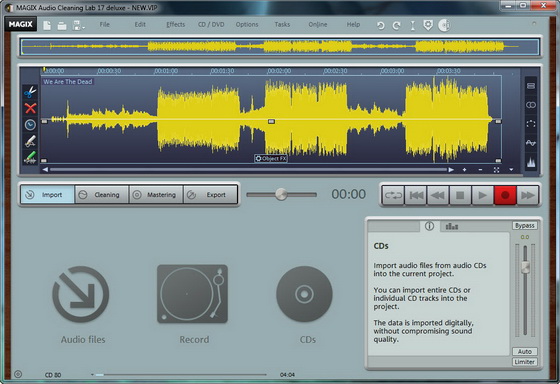This screenshot has height=384, width=560.
Task: Select the scissors cut tool
Action: 30,92
